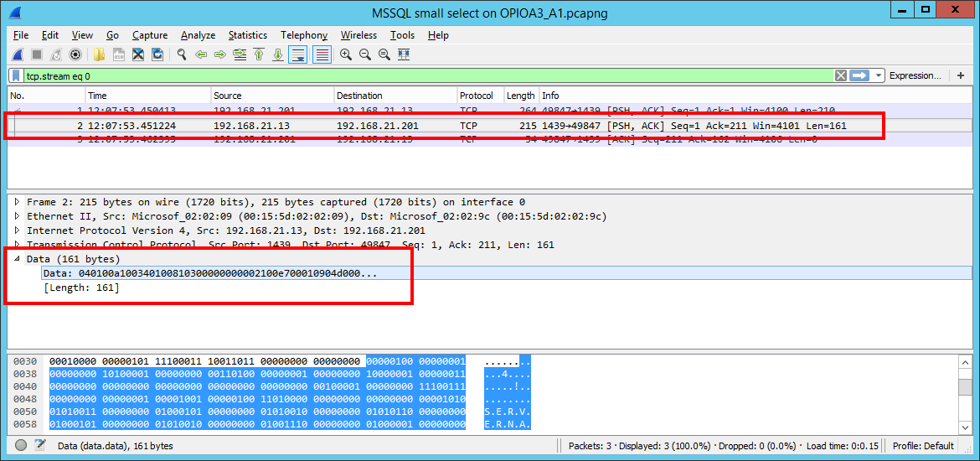This screenshot has height=461, width=980.
Task: Open the Statistics menu
Action: coord(247,35)
